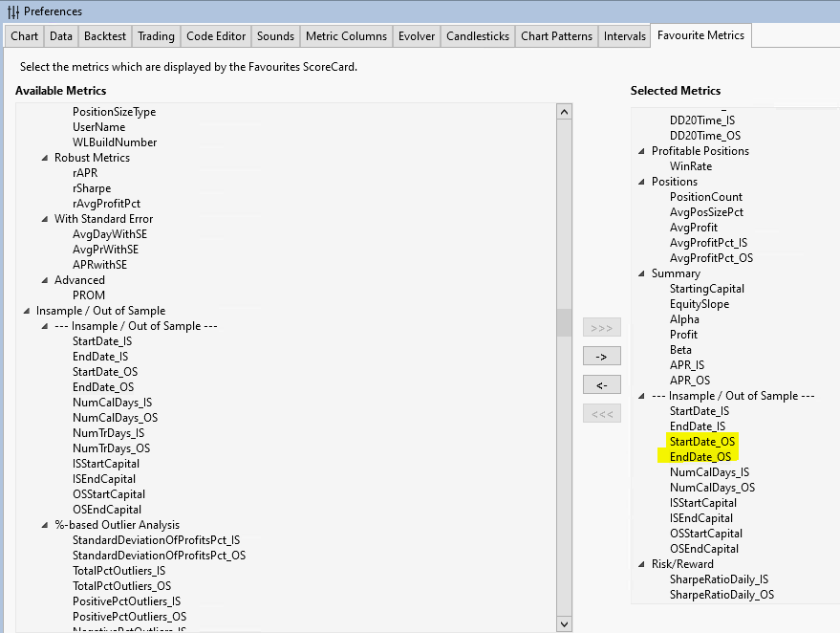Collapse Insample / Out of Sample available group
The image size is (840, 633).
27,311
